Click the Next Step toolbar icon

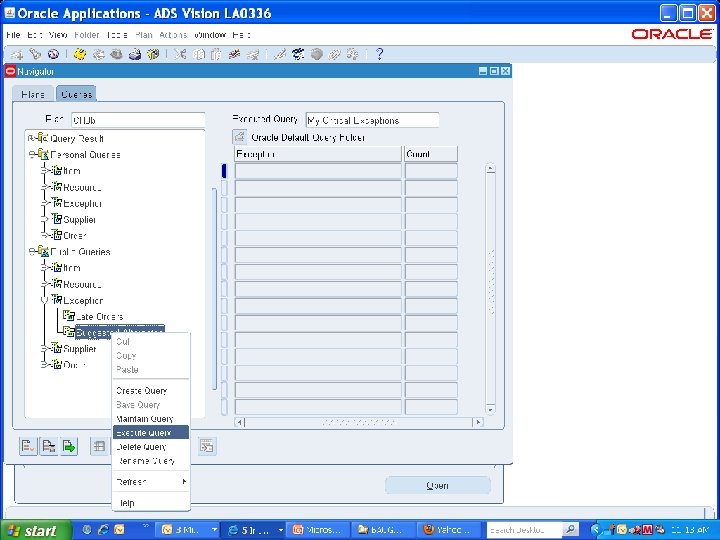click(98, 54)
